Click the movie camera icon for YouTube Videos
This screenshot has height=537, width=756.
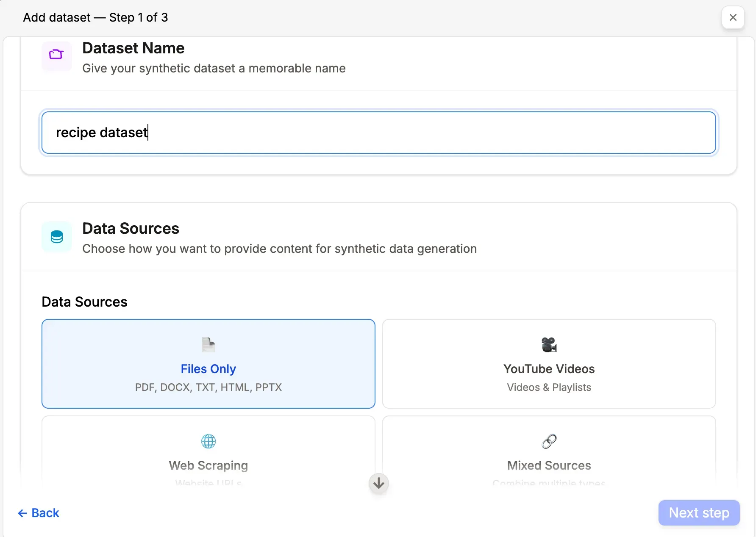click(x=549, y=344)
